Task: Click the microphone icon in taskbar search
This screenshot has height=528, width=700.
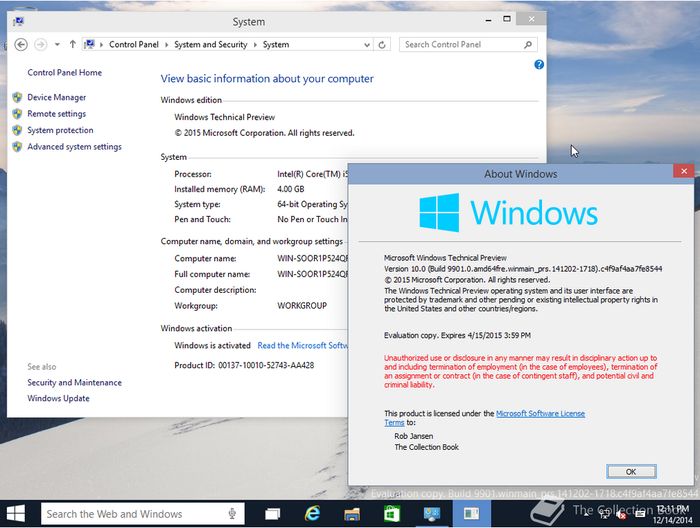Action: pyautogui.click(x=232, y=514)
